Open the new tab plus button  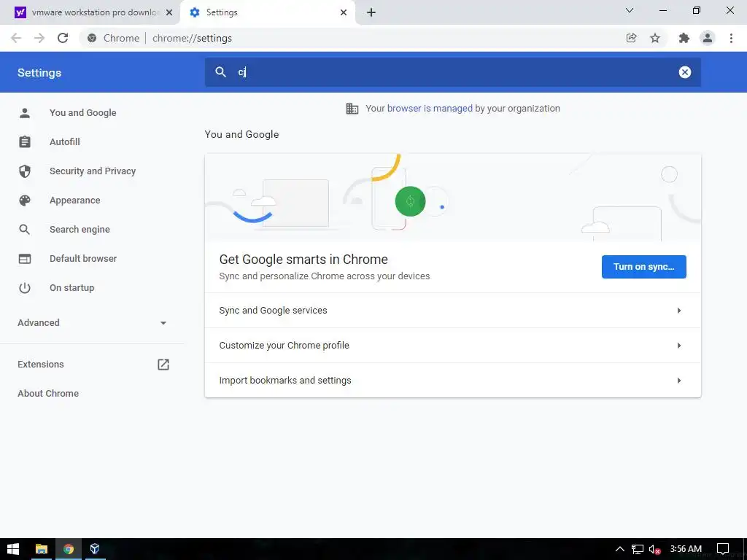[x=371, y=12]
